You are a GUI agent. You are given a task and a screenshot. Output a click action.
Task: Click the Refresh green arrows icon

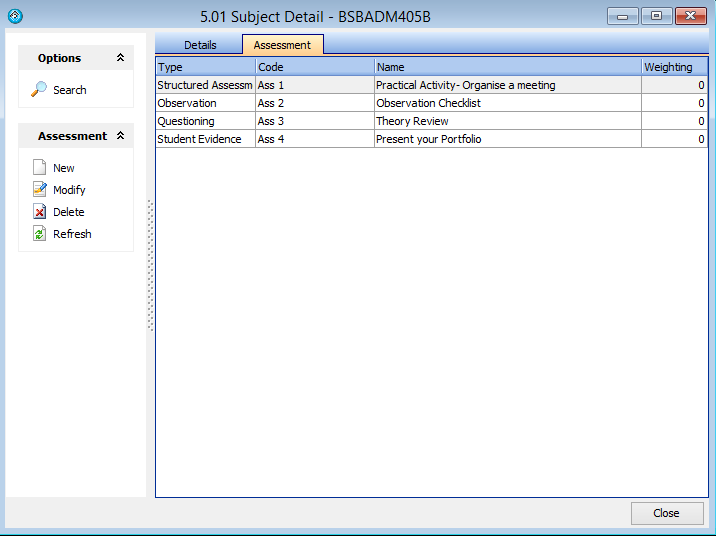[x=39, y=234]
